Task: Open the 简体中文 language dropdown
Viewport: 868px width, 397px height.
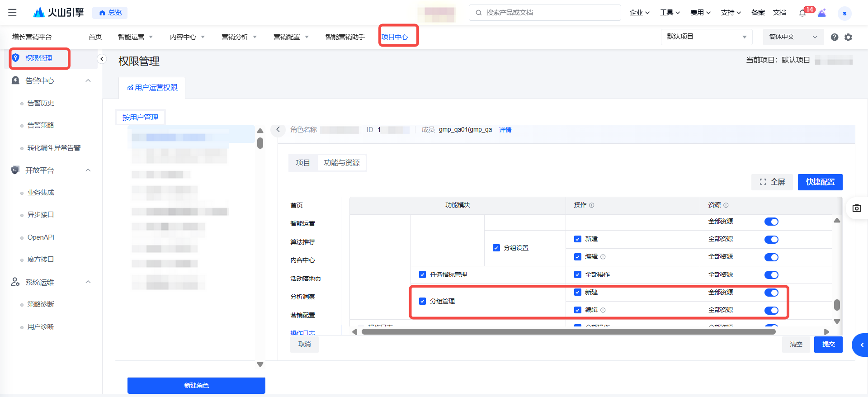Action: [x=793, y=37]
